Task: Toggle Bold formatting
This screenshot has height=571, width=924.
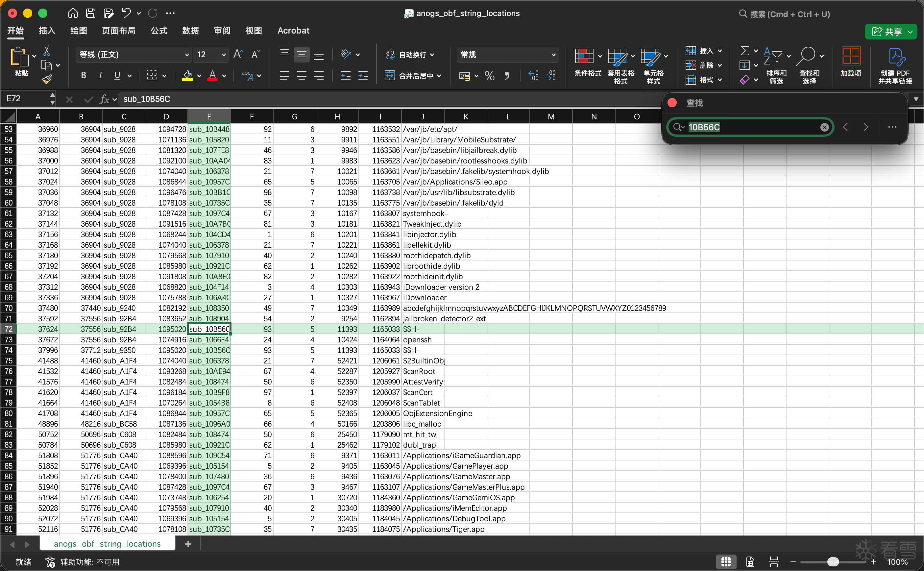Action: 84,76
